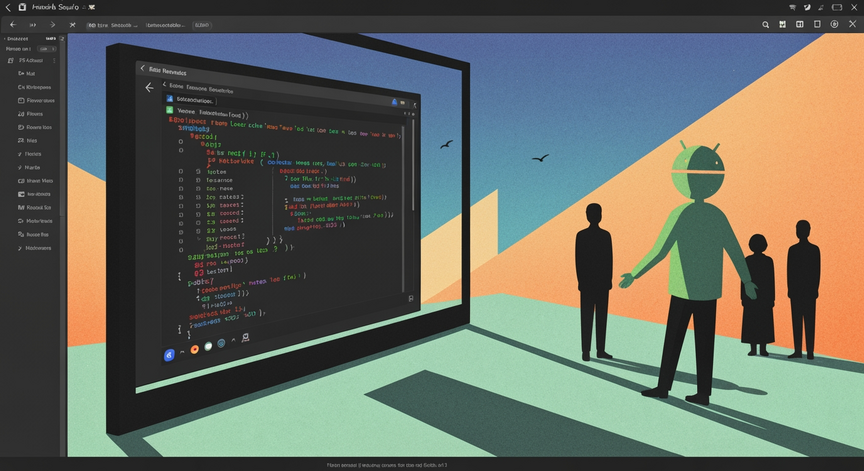Viewport: 864px width, 471px height.
Task: Click the forward chevron in the navigation toolbar
Action: click(x=52, y=25)
